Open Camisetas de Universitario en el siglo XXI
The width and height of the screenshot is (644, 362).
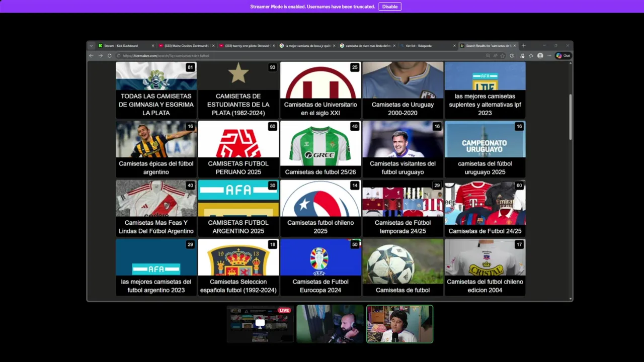point(320,90)
